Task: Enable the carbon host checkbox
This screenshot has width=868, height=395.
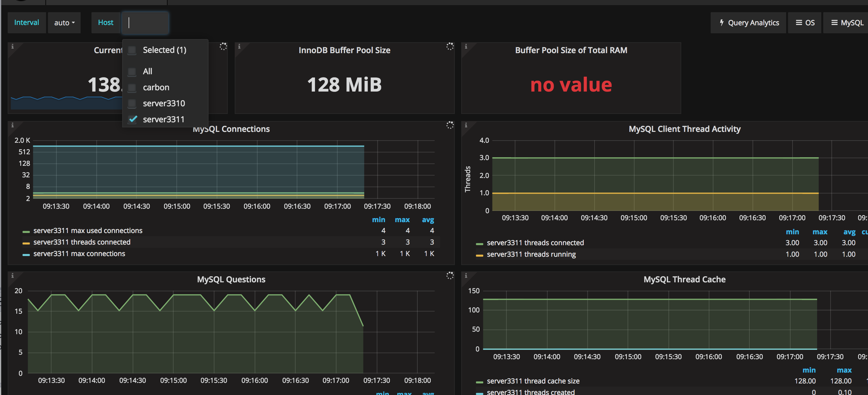Action: pyautogui.click(x=132, y=88)
